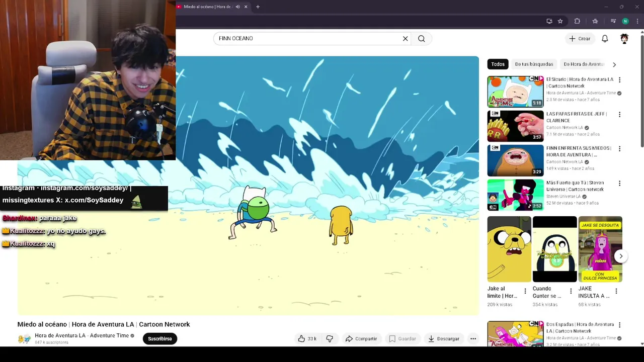Open the Hora de Aventura LA channel name link
This screenshot has height=362, width=644.
[x=82, y=336]
